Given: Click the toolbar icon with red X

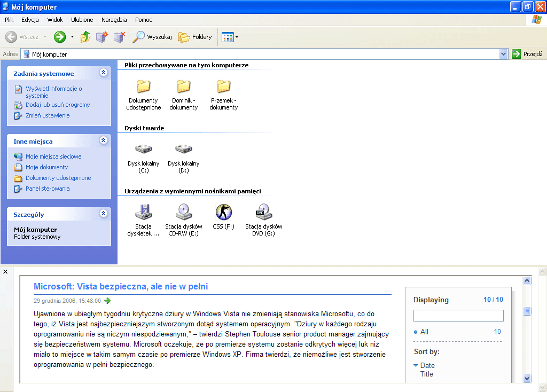Looking at the screenshot, I should coord(119,37).
